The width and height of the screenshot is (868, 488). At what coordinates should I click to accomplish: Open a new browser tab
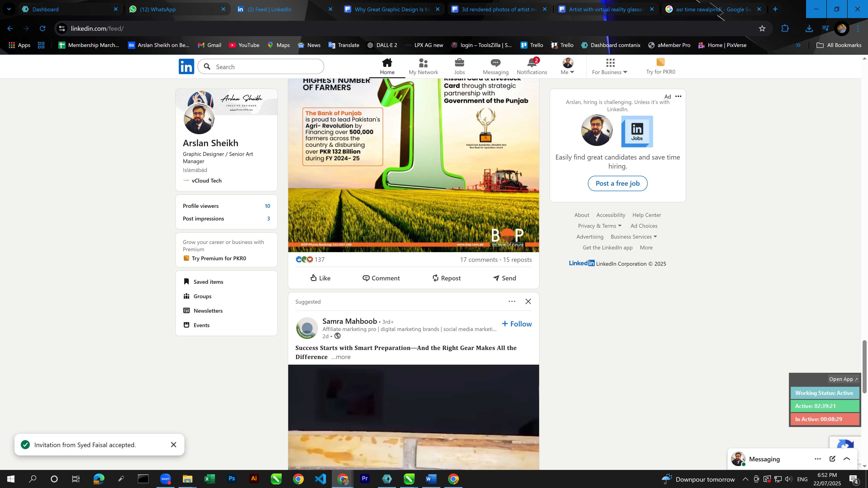tap(775, 9)
